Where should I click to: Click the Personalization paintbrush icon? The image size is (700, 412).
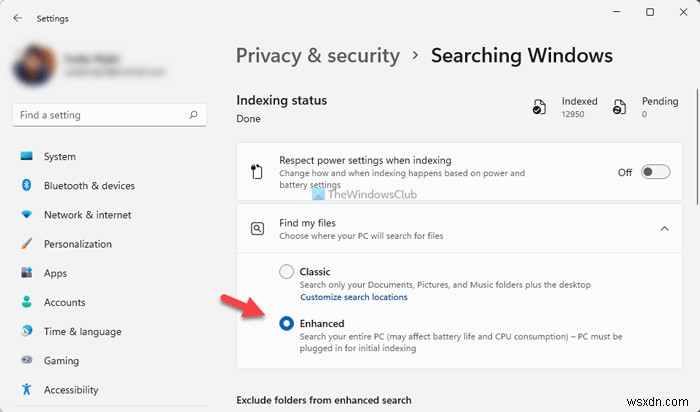click(x=26, y=244)
